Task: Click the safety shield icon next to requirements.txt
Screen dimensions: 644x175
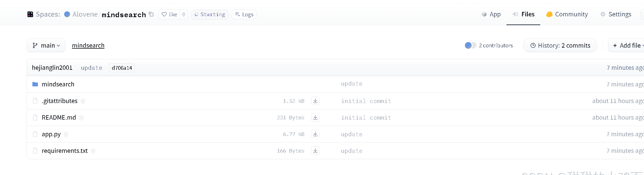Action: tap(93, 151)
